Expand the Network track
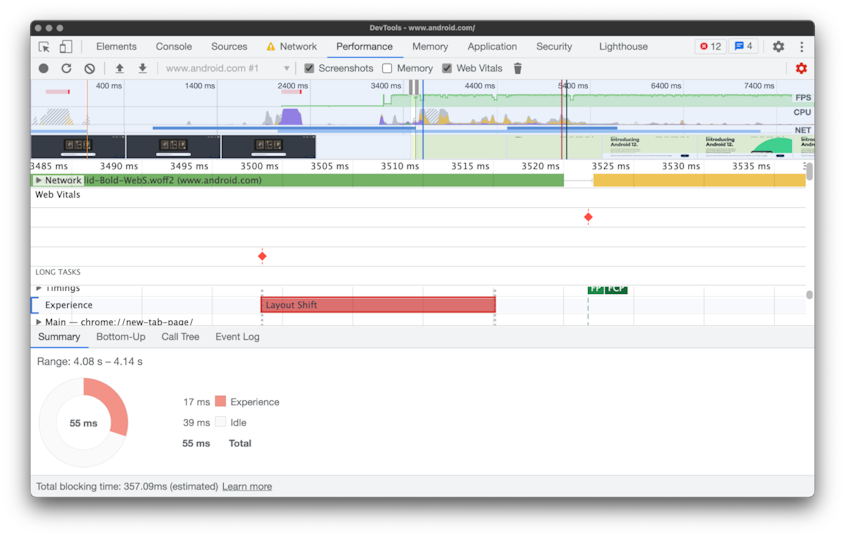The height and width of the screenshot is (537, 845). (39, 181)
